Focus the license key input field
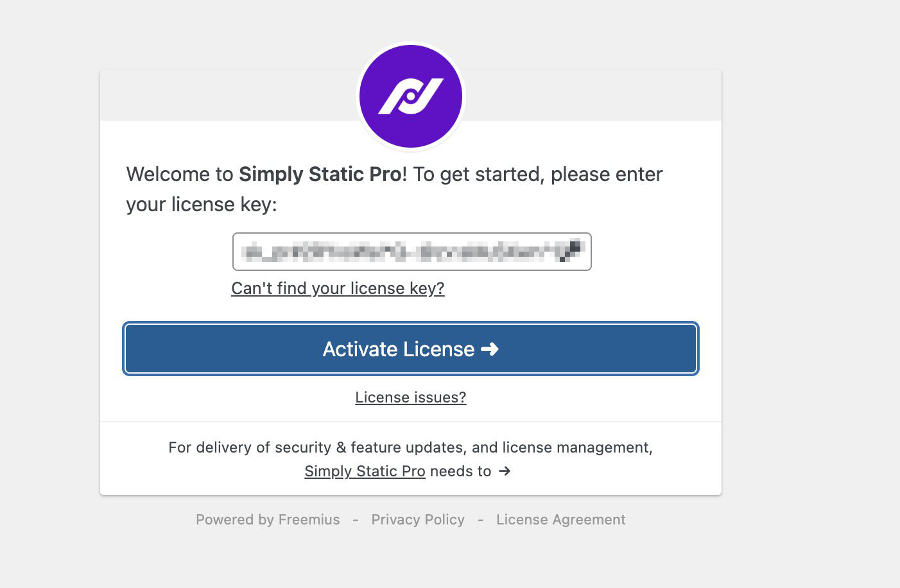This screenshot has width=900, height=588. pos(411,252)
